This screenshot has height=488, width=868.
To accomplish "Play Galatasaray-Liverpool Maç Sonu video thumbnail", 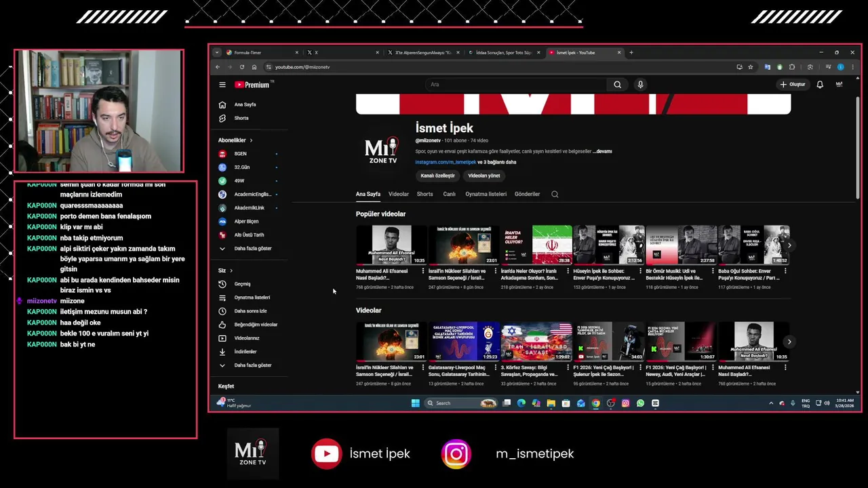I will pyautogui.click(x=464, y=341).
